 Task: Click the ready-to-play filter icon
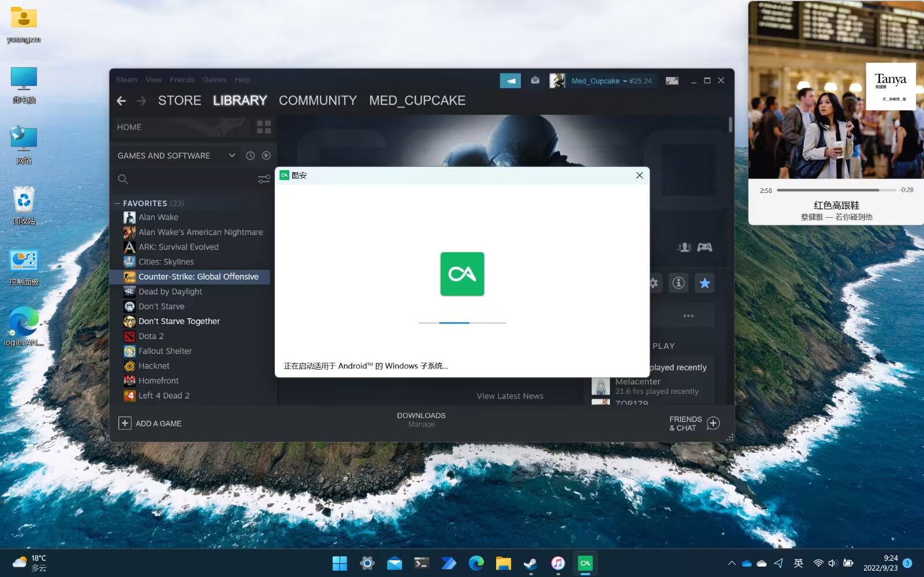pyautogui.click(x=266, y=155)
